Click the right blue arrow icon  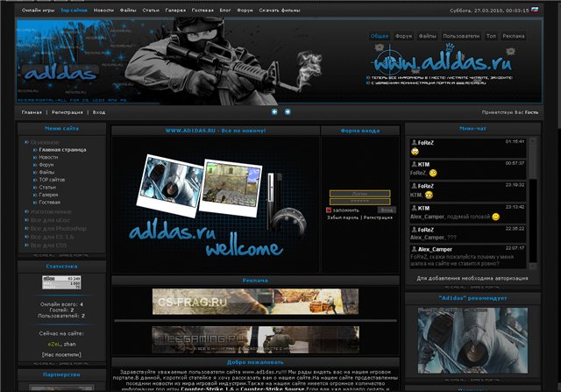pos(288,112)
